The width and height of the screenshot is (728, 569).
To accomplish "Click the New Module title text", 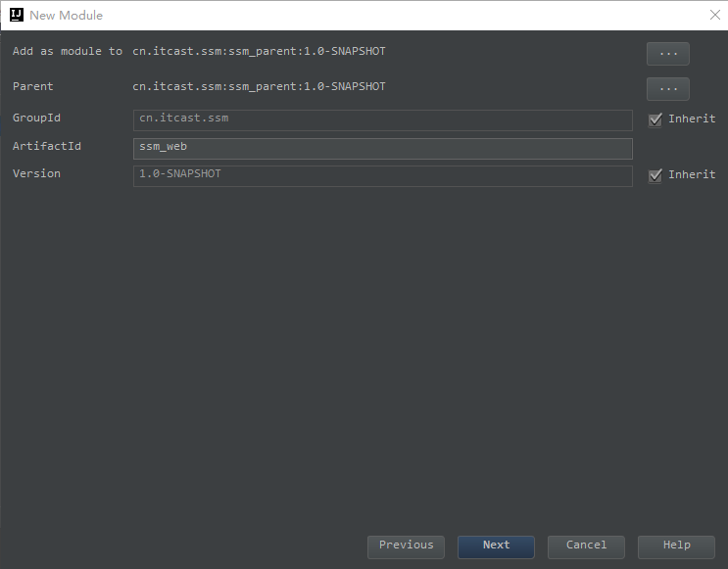I will coord(66,16).
